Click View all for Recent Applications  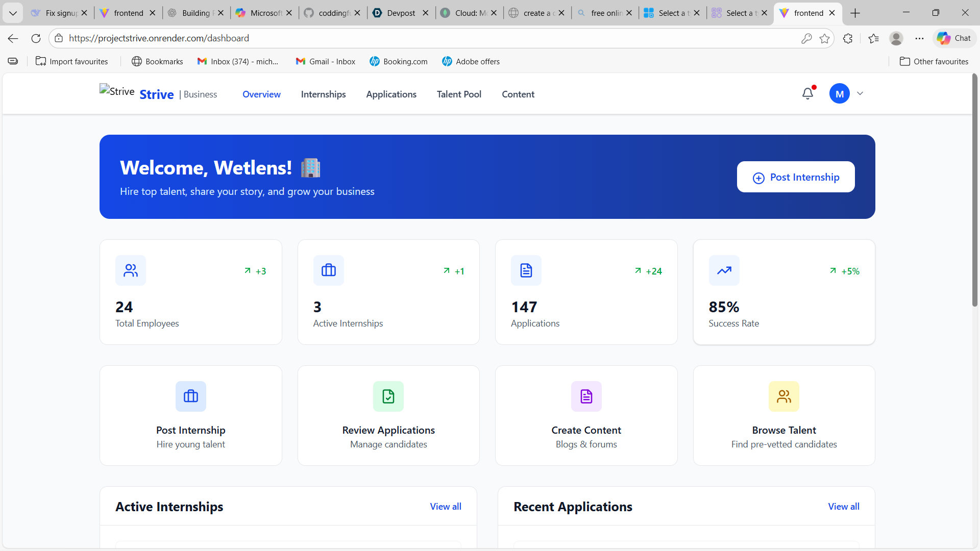pos(844,507)
